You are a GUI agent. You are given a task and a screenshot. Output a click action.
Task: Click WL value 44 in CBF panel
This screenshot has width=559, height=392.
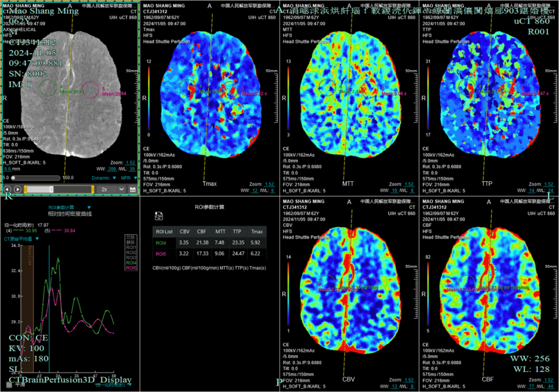pos(550,386)
